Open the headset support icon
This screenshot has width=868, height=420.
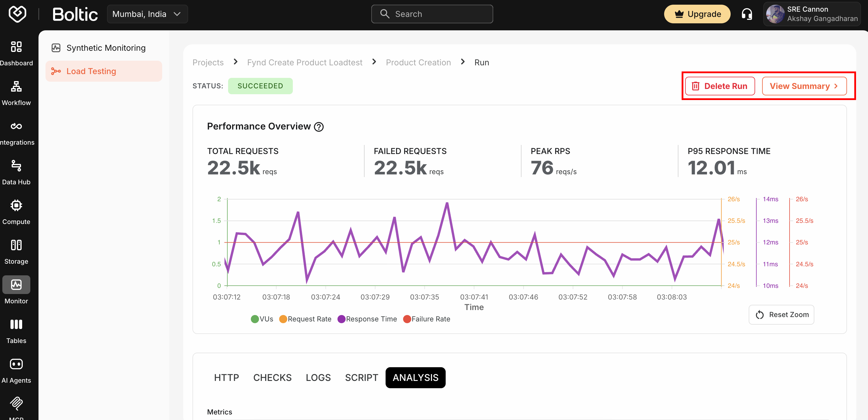(x=747, y=14)
